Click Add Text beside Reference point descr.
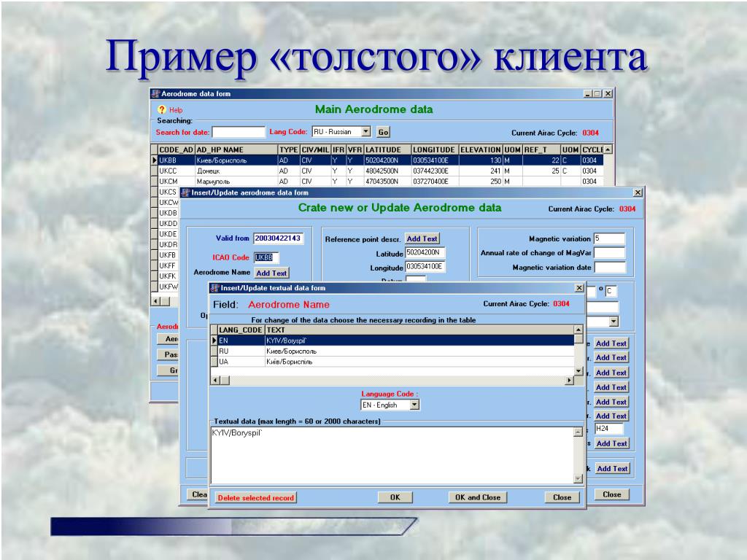 (422, 238)
